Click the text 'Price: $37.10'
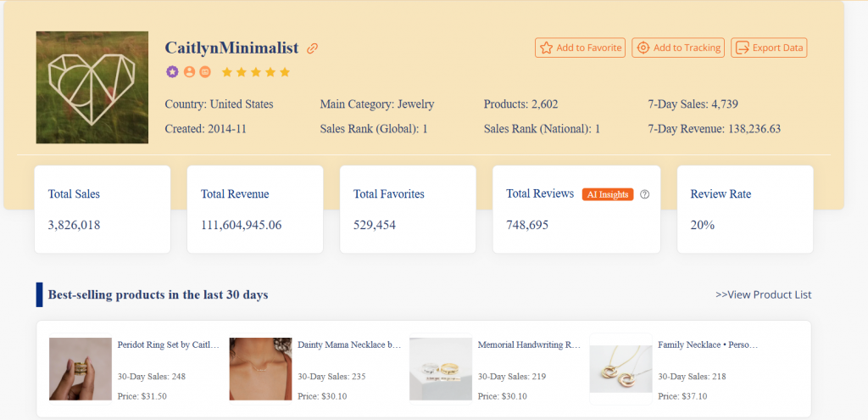Image resolution: width=868 pixels, height=420 pixels. coord(682,396)
